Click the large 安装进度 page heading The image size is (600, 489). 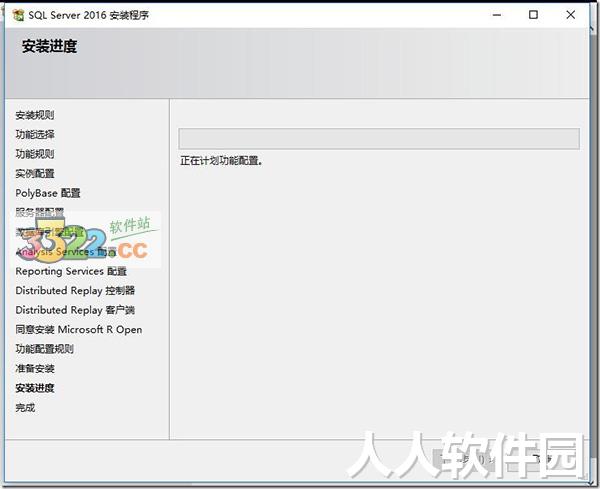coord(49,46)
